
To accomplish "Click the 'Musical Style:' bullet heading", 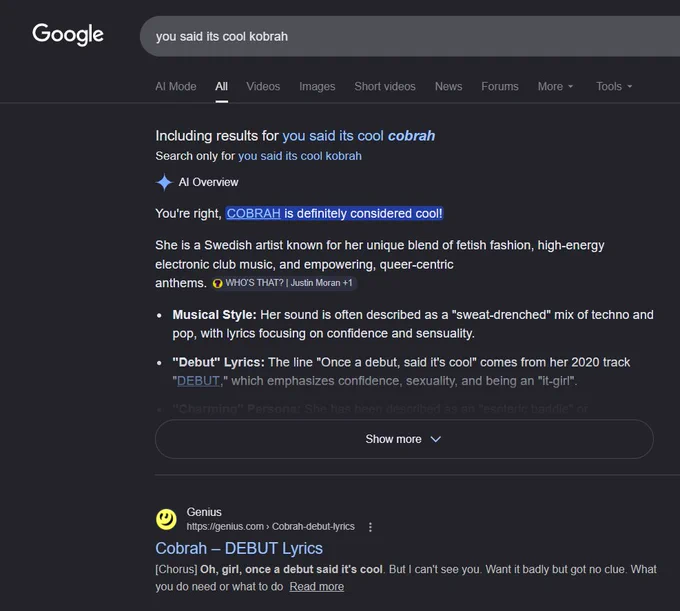I will pos(214,314).
